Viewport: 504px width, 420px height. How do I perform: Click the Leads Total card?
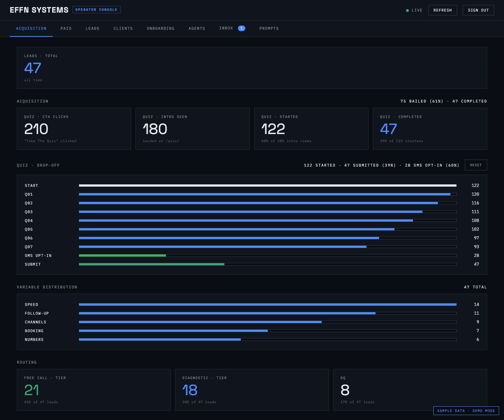pos(252,68)
